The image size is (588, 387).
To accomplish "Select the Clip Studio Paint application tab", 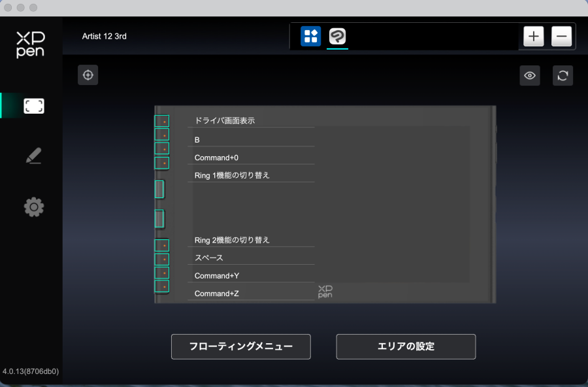I will [x=337, y=37].
